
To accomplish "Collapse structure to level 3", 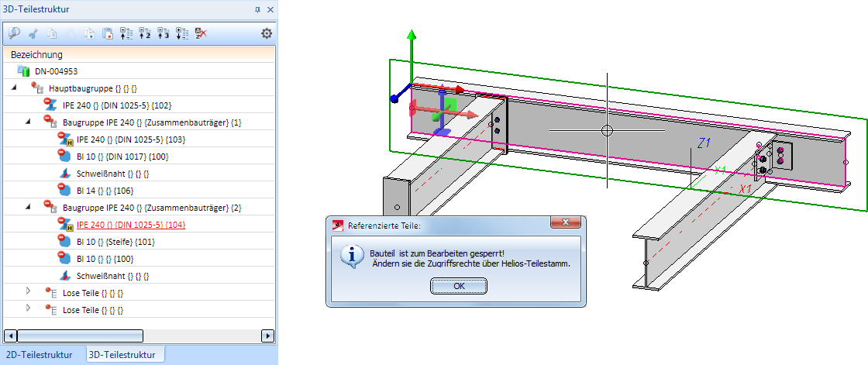I will pyautogui.click(x=164, y=33).
